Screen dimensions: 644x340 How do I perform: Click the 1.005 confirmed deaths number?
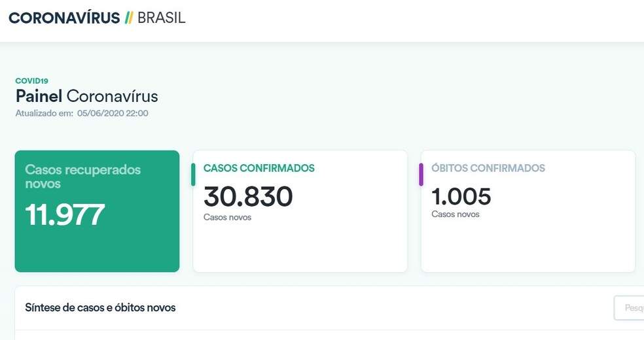click(461, 196)
